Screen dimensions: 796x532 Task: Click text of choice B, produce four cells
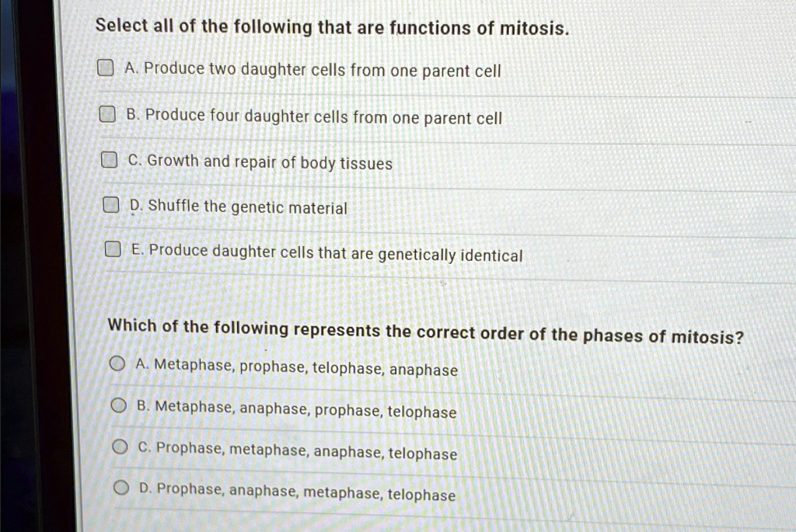point(315,117)
